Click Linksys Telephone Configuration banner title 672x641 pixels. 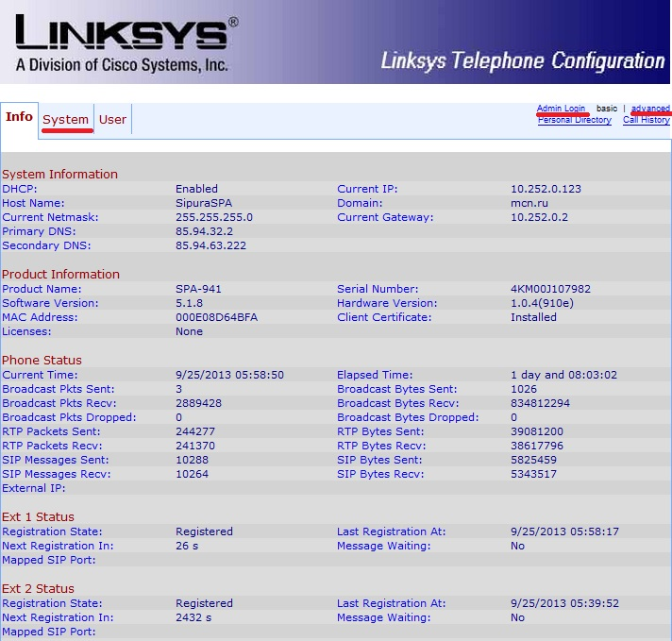[x=523, y=60]
